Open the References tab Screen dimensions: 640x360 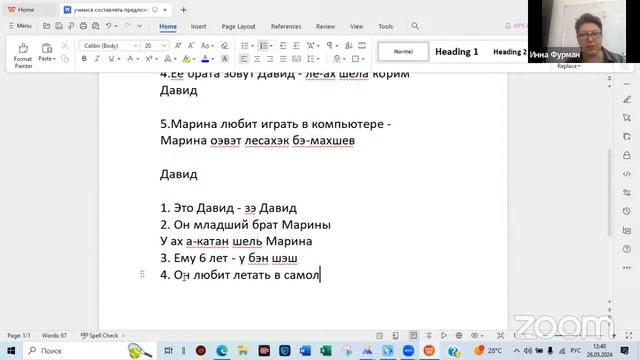[286, 26]
